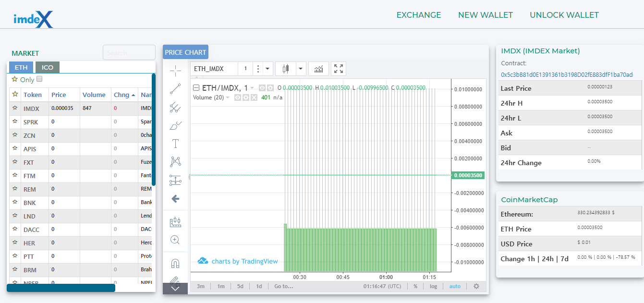Select the measure ruler tool

(x=175, y=222)
